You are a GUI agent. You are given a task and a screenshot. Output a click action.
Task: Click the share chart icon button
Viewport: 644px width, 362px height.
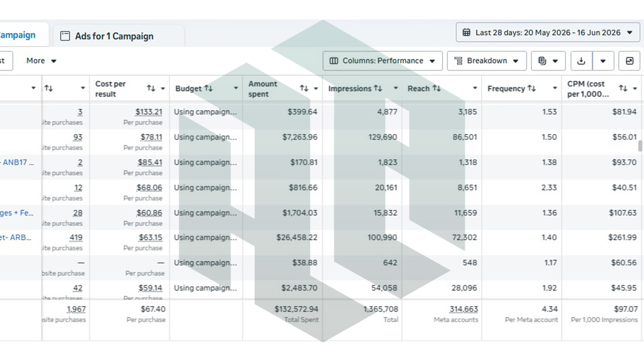629,61
